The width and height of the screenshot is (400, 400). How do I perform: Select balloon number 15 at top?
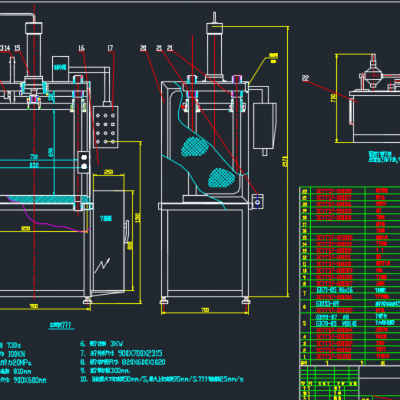[x=17, y=48]
